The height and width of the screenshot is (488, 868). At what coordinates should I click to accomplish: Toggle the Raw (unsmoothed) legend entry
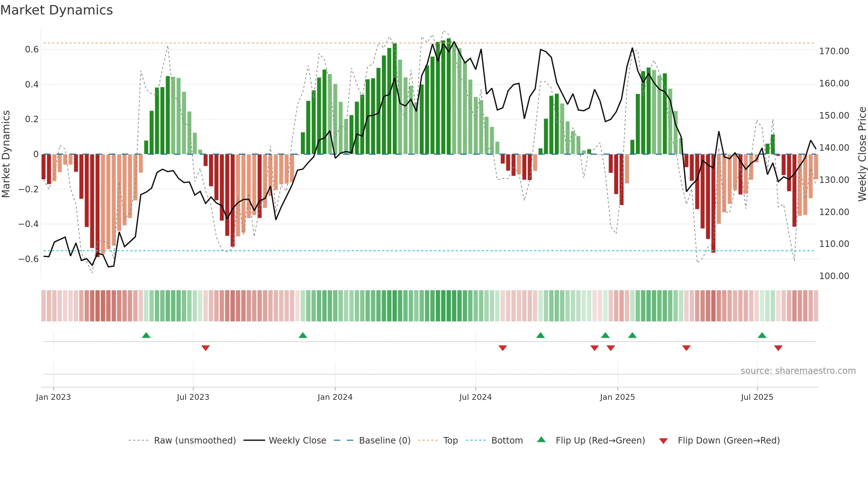point(195,440)
